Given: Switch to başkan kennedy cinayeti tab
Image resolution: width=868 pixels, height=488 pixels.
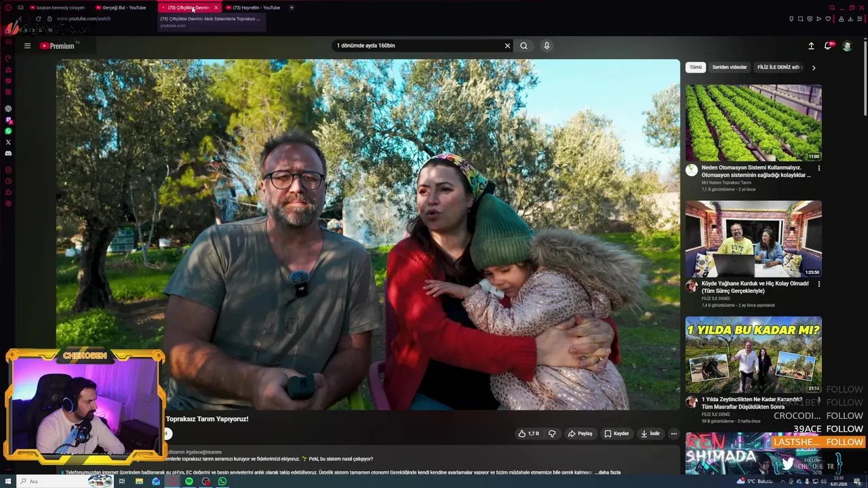Looking at the screenshot, I should point(56,7).
